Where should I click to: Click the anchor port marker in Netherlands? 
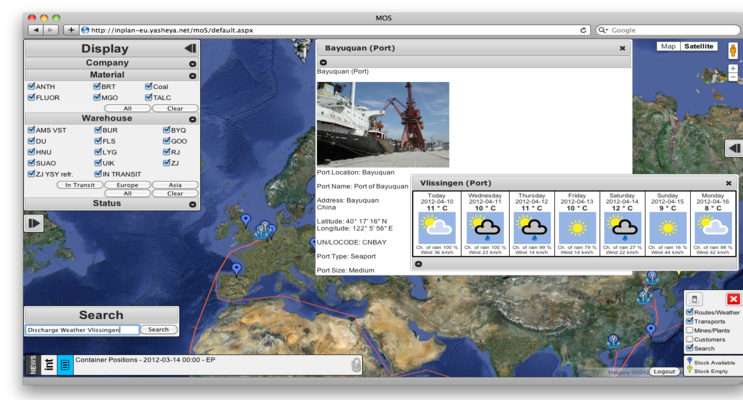[x=263, y=230]
